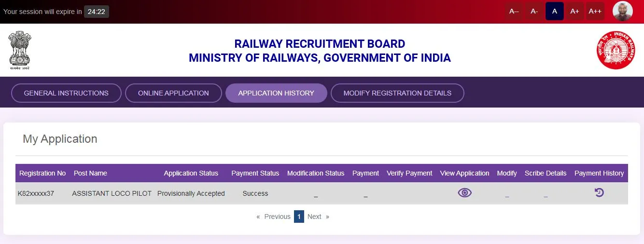The width and height of the screenshot is (644, 244).
Task: Select larger font size A+
Action: [x=574, y=11]
